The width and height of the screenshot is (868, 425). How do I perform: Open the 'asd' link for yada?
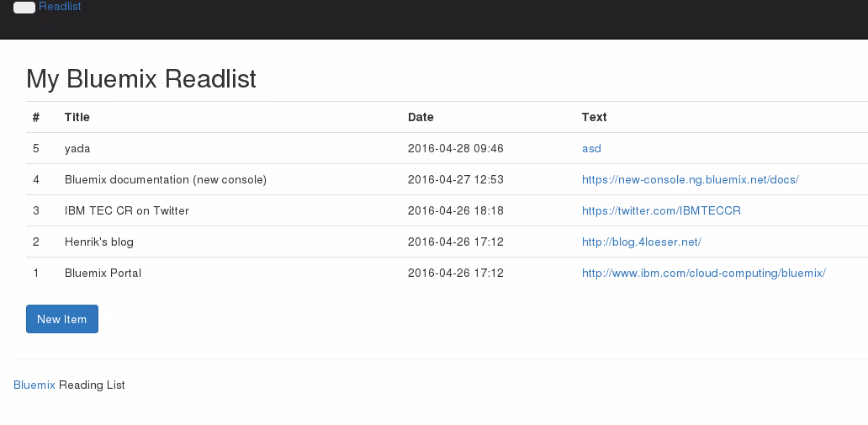(x=591, y=148)
